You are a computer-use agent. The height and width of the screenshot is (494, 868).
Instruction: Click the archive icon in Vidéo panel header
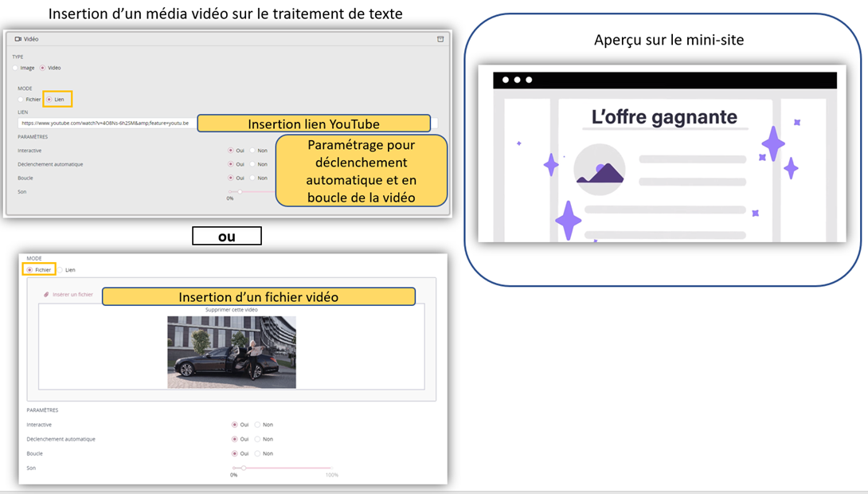(440, 39)
